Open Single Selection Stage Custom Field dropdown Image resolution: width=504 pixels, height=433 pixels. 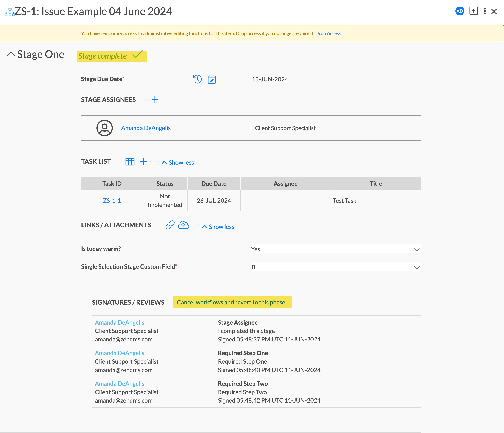tap(336, 267)
